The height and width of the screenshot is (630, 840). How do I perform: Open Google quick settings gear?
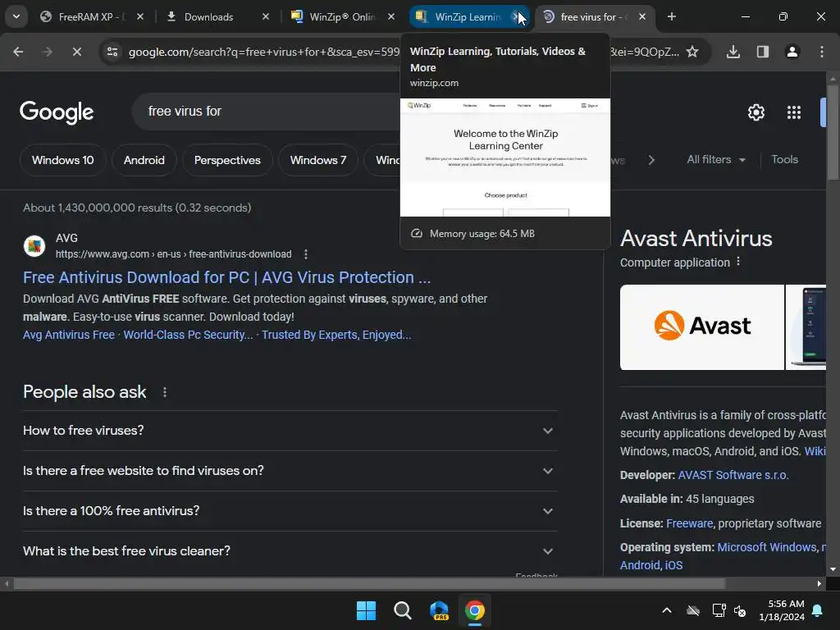click(756, 112)
